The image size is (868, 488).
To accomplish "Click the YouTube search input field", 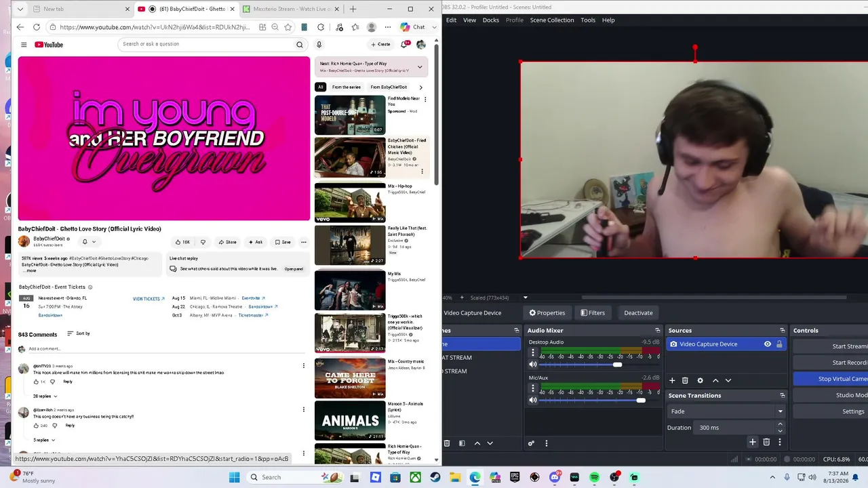I will pyautogui.click(x=206, y=45).
